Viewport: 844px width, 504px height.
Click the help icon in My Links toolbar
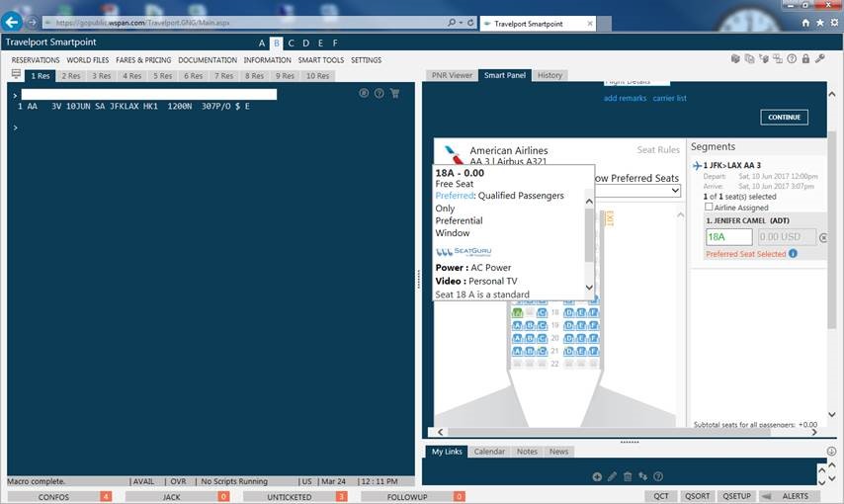pyautogui.click(x=658, y=476)
